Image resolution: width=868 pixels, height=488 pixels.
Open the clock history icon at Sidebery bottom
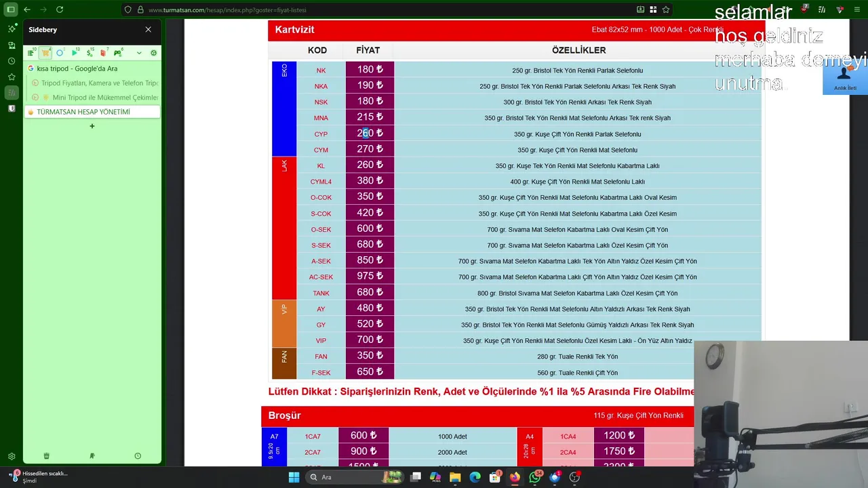pyautogui.click(x=138, y=456)
